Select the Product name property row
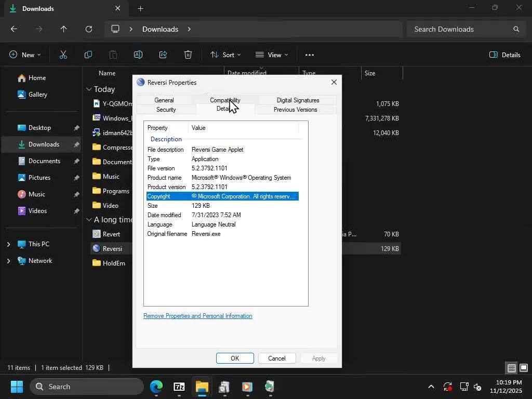The width and height of the screenshot is (532, 399). pyautogui.click(x=222, y=178)
